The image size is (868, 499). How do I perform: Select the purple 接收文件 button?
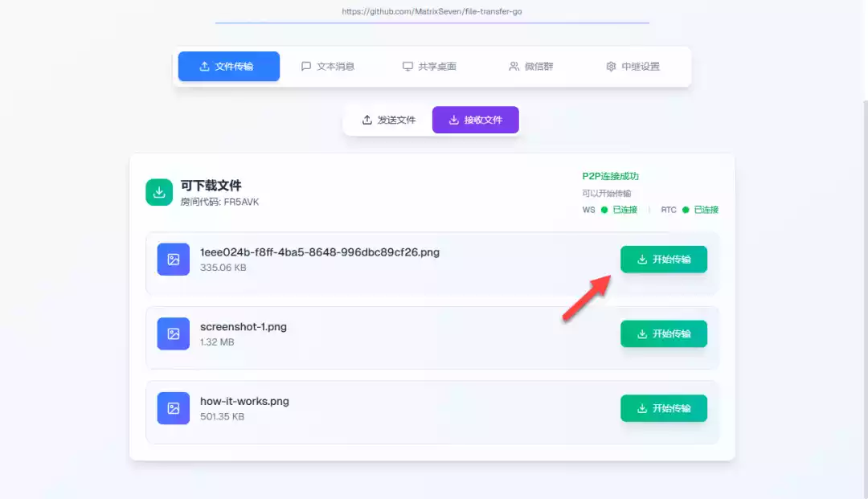point(476,120)
